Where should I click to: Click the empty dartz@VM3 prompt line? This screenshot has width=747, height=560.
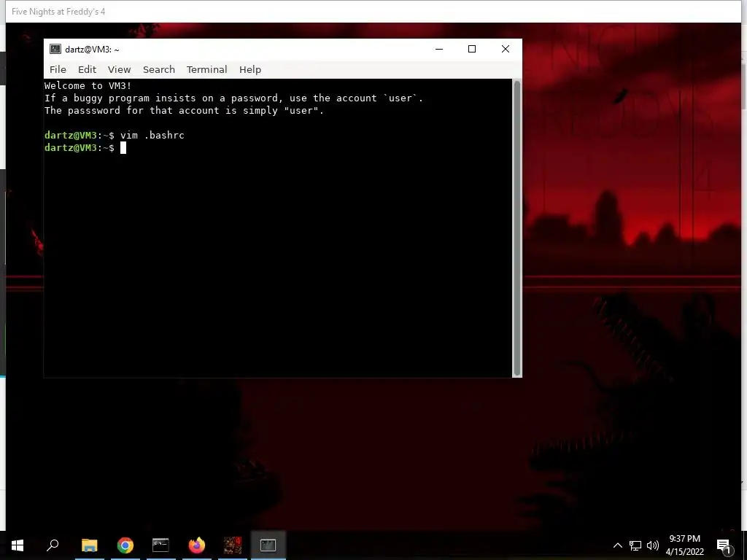[x=85, y=147]
